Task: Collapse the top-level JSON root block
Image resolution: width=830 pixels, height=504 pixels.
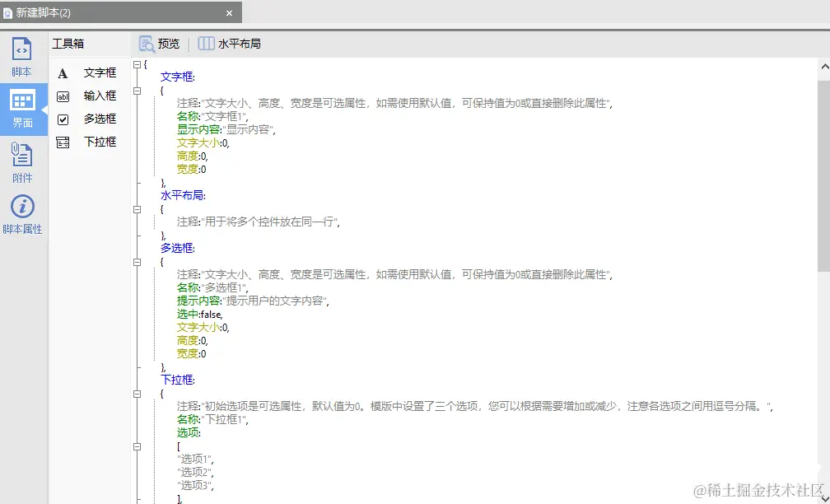Action: 137,64
